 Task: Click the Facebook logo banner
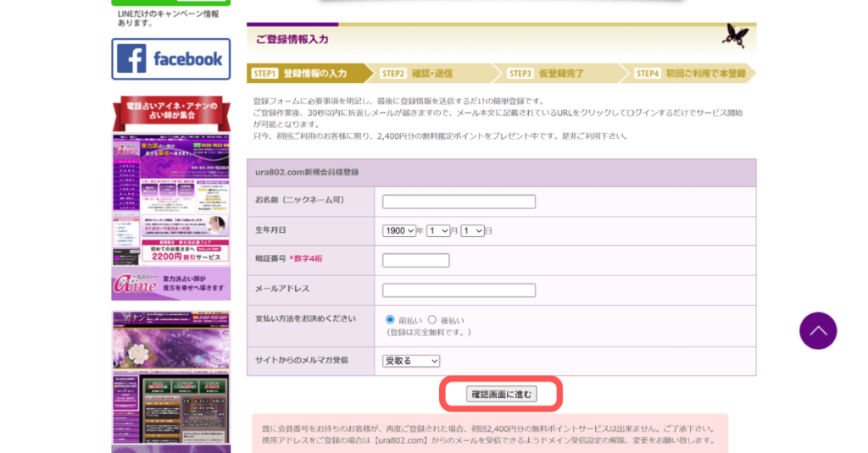point(170,59)
